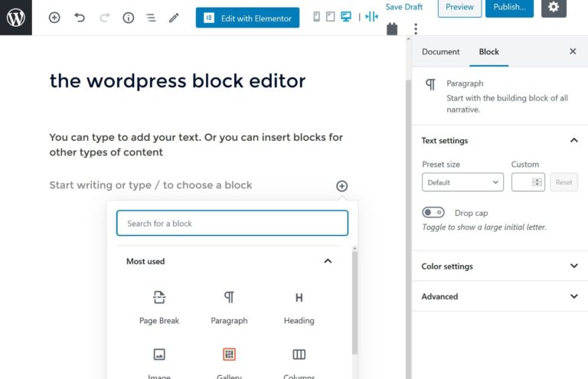Image resolution: width=588 pixels, height=379 pixels.
Task: Insert a Columns block
Action: pyautogui.click(x=299, y=363)
